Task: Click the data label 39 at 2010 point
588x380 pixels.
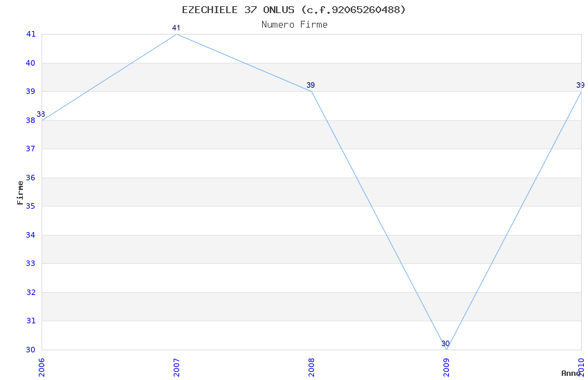Action: click(580, 86)
